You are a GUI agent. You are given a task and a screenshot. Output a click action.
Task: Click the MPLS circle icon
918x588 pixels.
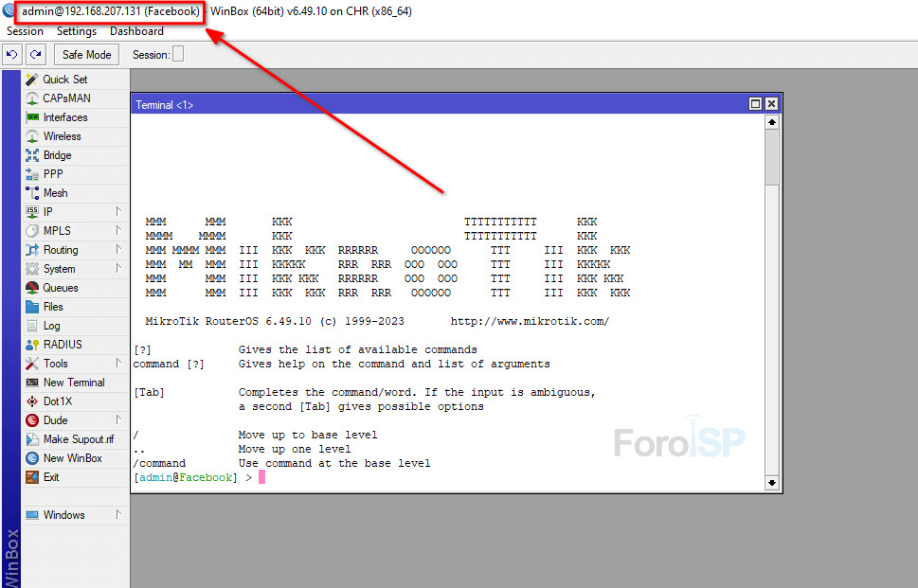tap(32, 231)
